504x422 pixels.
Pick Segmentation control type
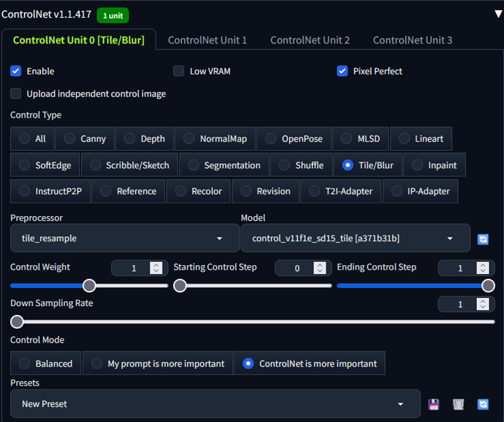point(224,165)
